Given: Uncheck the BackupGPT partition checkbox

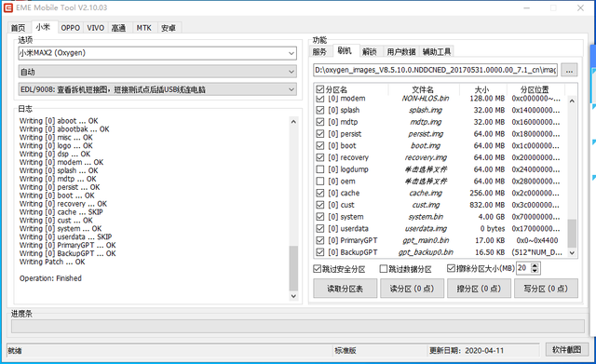Looking at the screenshot, I should click(320, 252).
